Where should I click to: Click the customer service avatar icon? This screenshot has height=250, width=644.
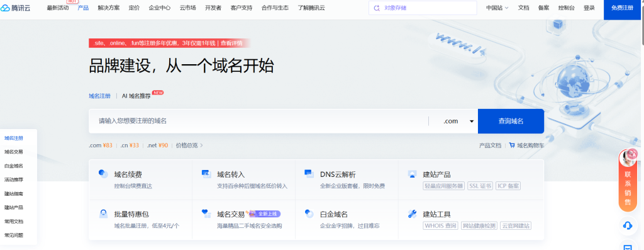(x=628, y=158)
